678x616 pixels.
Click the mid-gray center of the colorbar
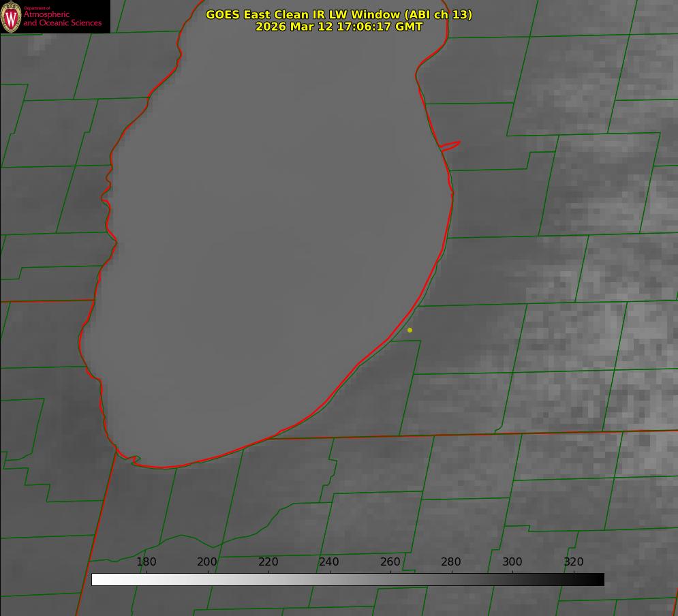click(x=348, y=579)
